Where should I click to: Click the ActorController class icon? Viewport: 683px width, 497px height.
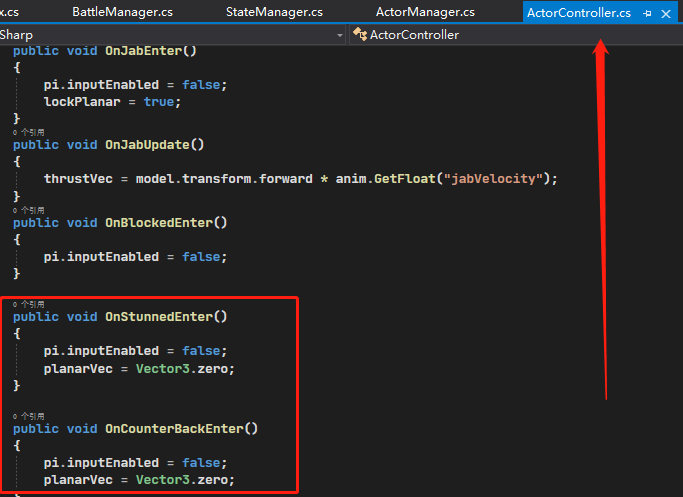coord(360,34)
